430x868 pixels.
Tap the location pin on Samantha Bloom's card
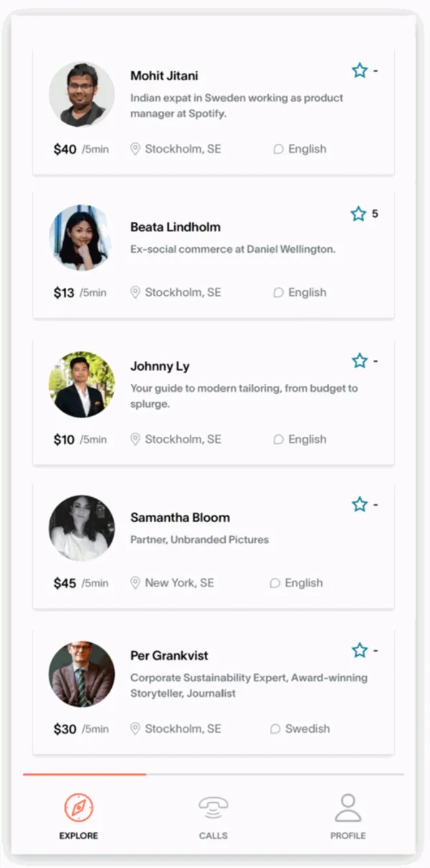[x=135, y=583]
